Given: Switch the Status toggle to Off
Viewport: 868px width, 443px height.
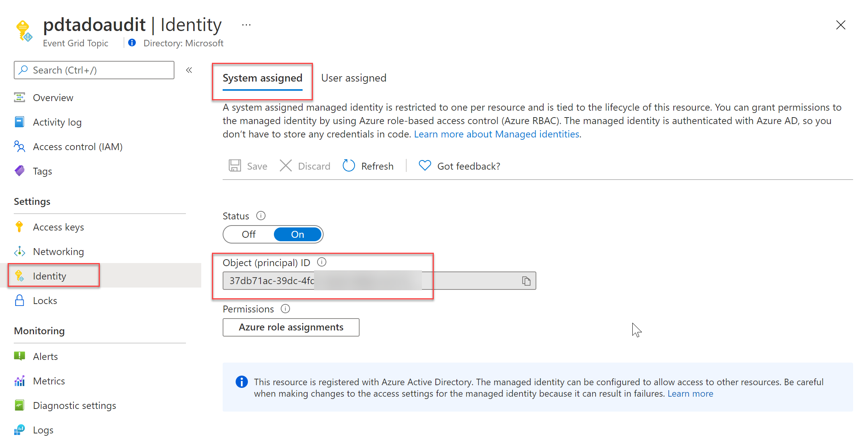Looking at the screenshot, I should pos(249,234).
